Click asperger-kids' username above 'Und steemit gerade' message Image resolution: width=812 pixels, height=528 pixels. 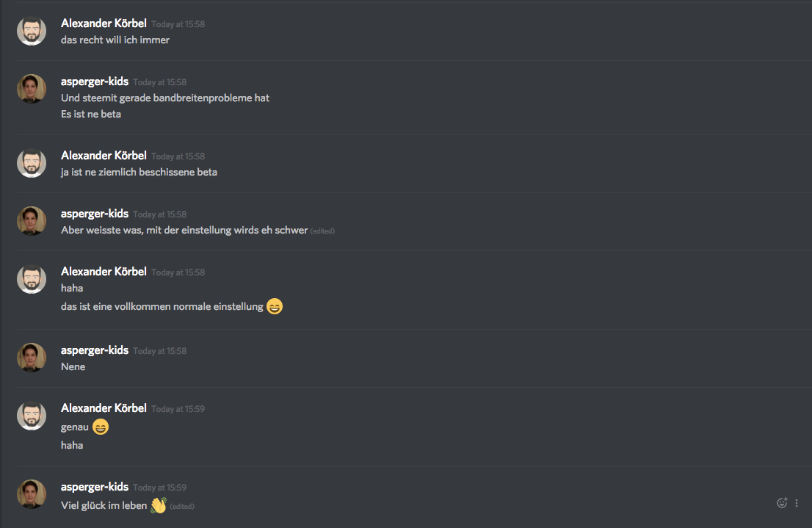click(x=95, y=82)
